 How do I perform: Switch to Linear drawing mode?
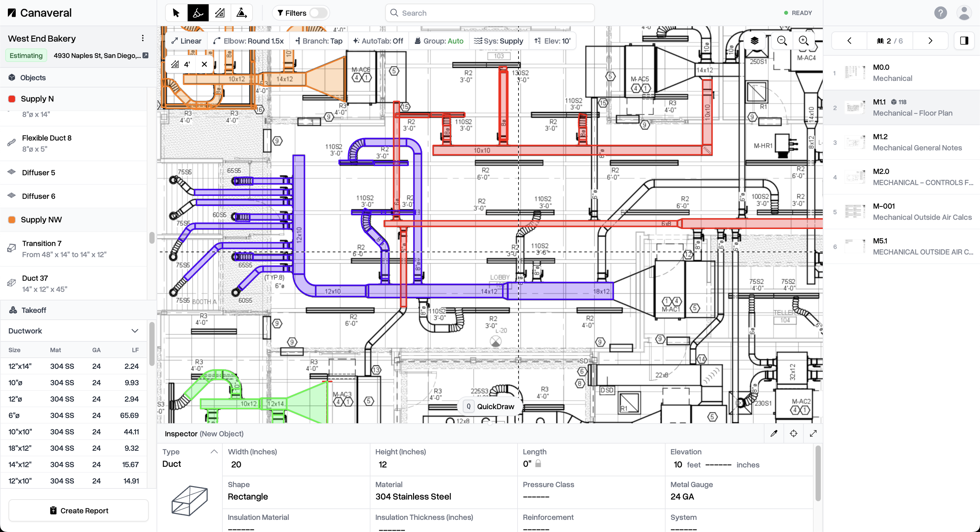coord(186,41)
